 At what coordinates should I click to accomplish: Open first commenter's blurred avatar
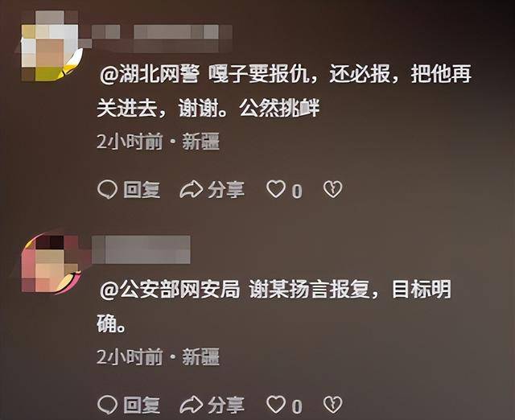(x=50, y=46)
